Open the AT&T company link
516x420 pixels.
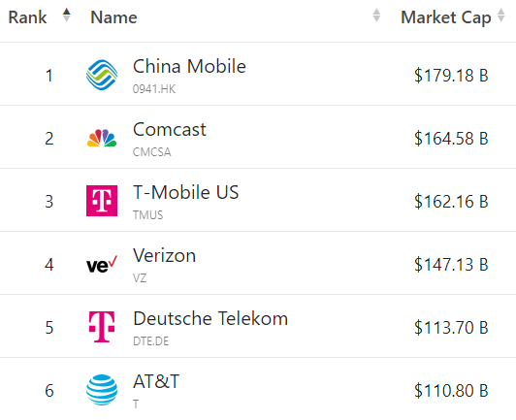(156, 381)
